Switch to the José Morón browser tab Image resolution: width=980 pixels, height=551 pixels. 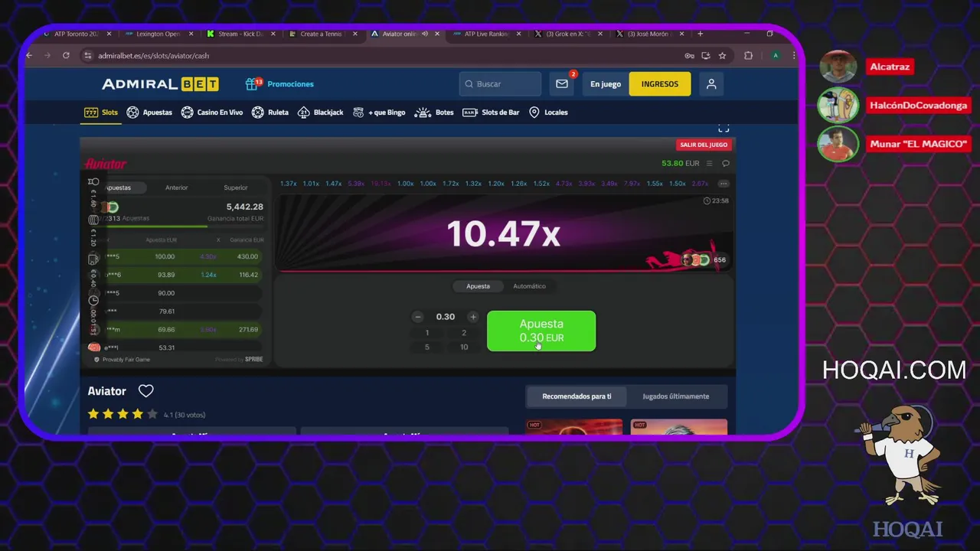click(x=649, y=34)
